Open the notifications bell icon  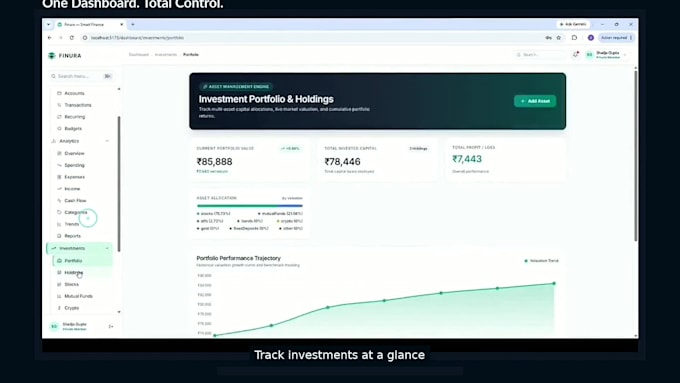click(x=575, y=55)
